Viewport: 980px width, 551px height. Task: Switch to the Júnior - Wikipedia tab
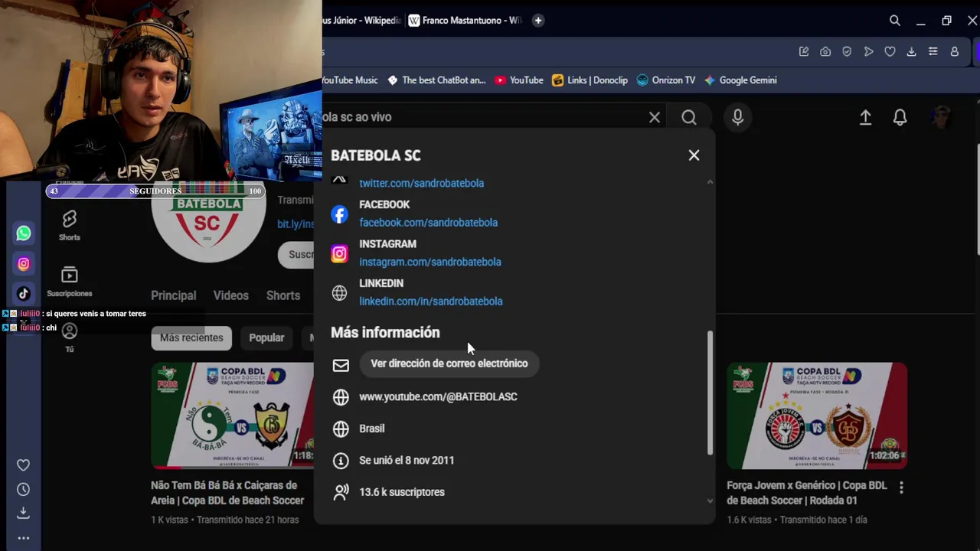coord(362,21)
